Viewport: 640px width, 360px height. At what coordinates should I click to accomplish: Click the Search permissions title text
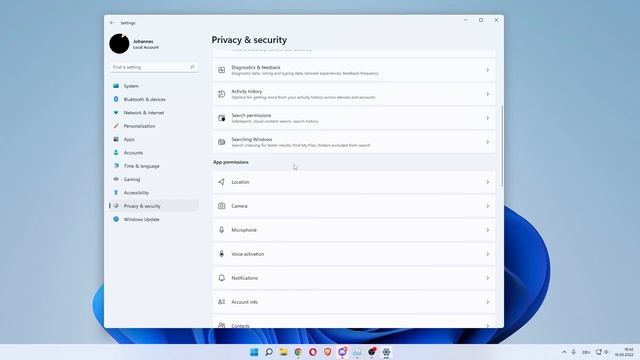[x=251, y=116]
